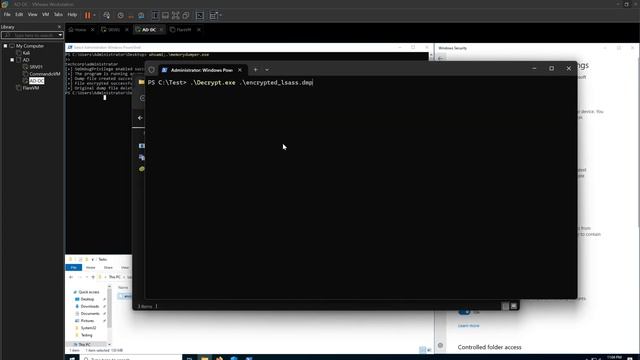The image size is (640, 360).
Task: Click the guest taskbar search box
Action: pyautogui.click(x=131, y=358)
